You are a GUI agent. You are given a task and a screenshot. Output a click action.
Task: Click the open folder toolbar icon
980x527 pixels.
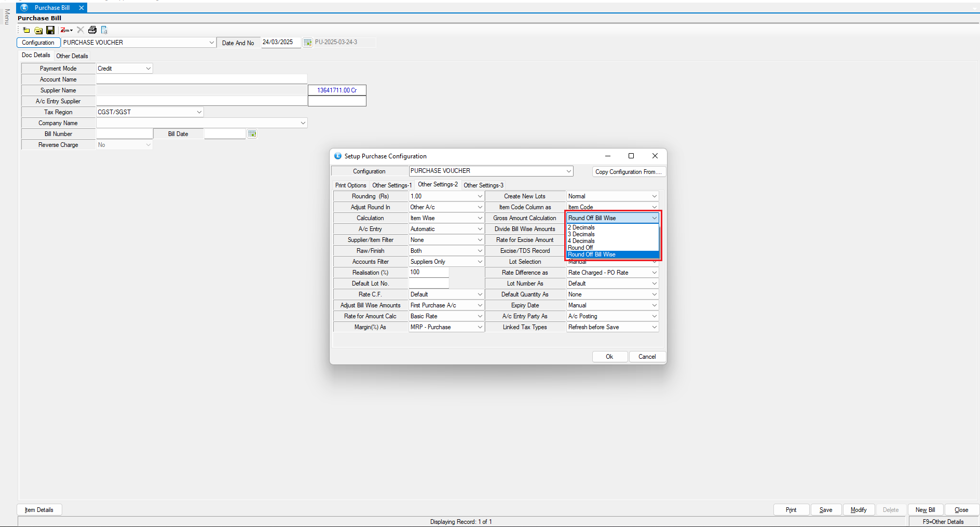pyautogui.click(x=38, y=30)
